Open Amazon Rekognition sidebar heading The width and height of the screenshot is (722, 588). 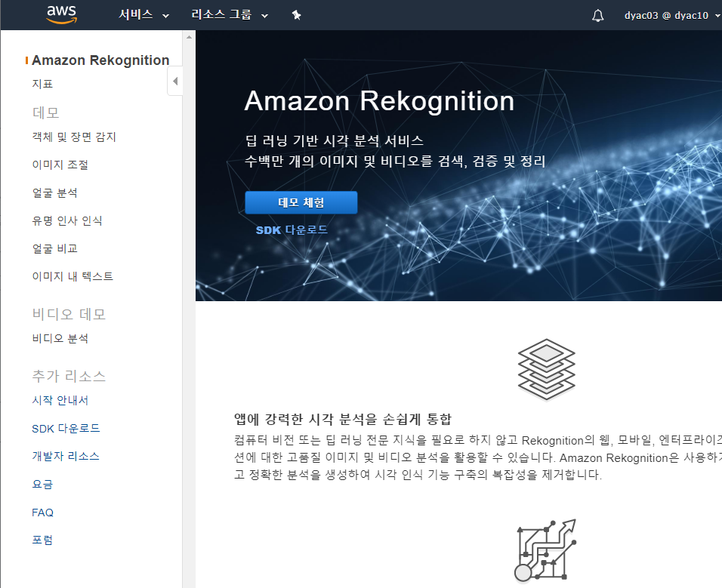click(100, 60)
